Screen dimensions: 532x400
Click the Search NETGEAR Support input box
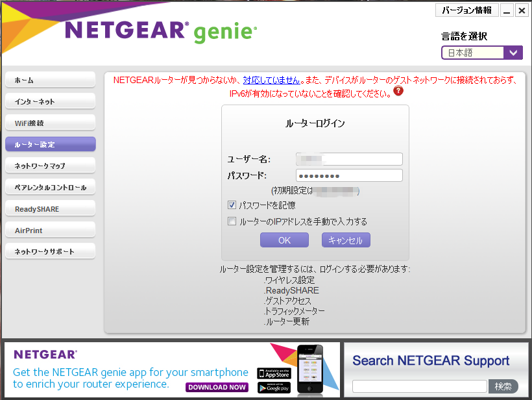[420, 386]
